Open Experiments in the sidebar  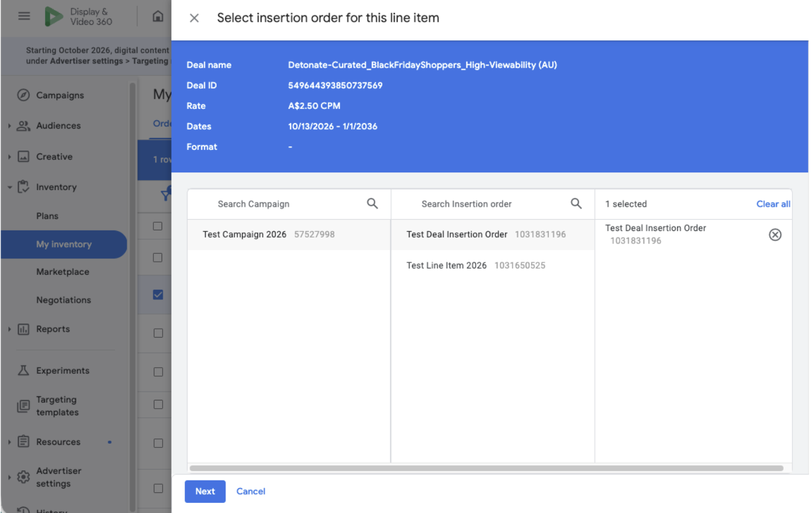coord(63,371)
